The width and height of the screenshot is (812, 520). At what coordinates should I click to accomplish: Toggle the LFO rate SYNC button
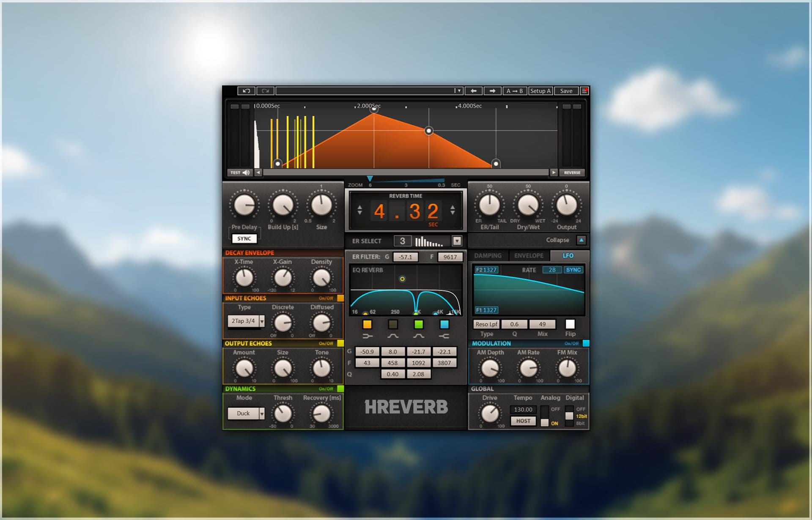pos(573,270)
